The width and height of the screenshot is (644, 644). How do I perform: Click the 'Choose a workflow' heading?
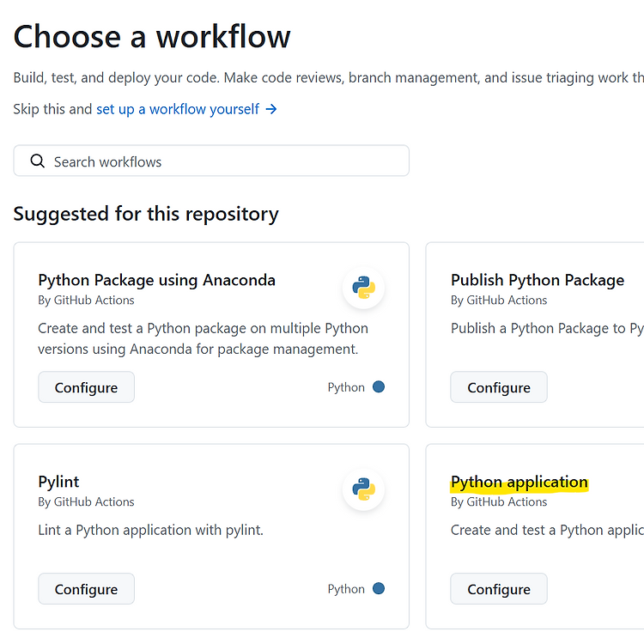point(152,37)
